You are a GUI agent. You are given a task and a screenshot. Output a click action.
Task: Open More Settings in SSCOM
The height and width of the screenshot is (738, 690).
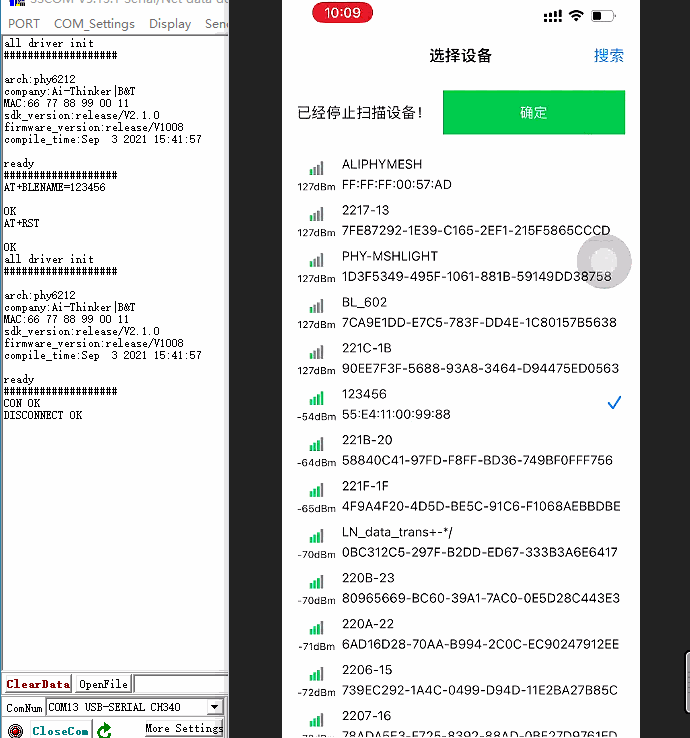pyautogui.click(x=184, y=728)
